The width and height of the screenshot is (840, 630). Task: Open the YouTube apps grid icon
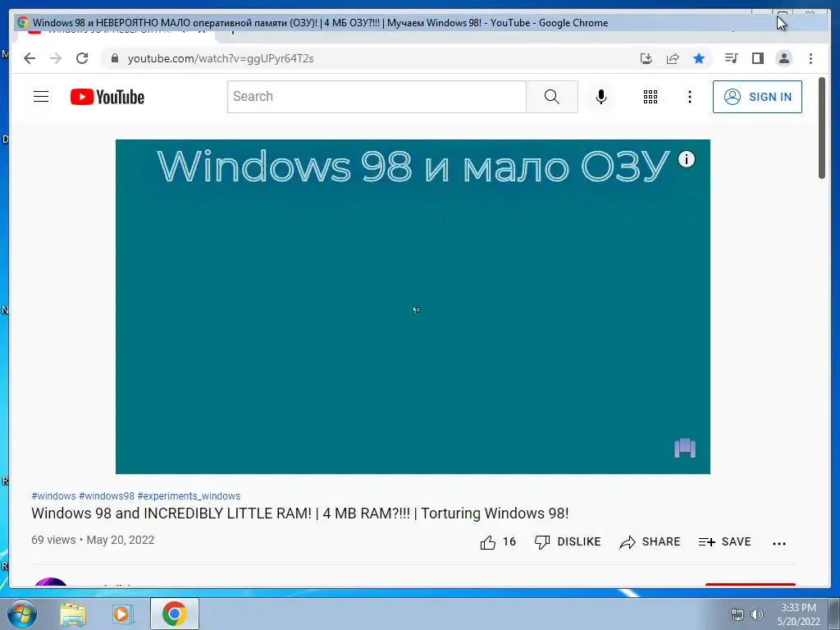pos(651,97)
